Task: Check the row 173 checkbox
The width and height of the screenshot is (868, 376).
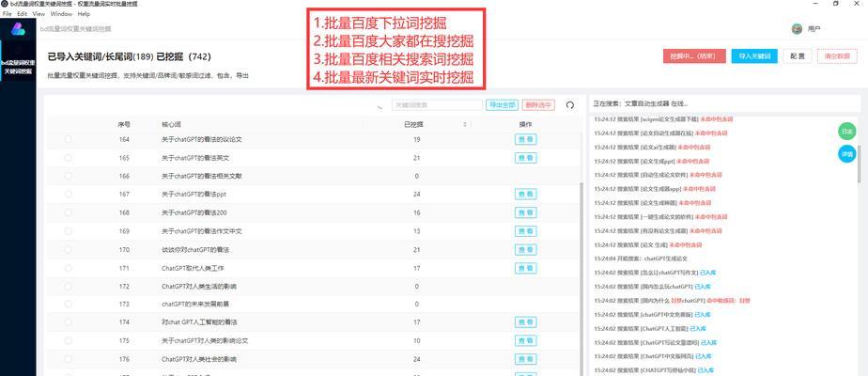Action: pyautogui.click(x=68, y=304)
